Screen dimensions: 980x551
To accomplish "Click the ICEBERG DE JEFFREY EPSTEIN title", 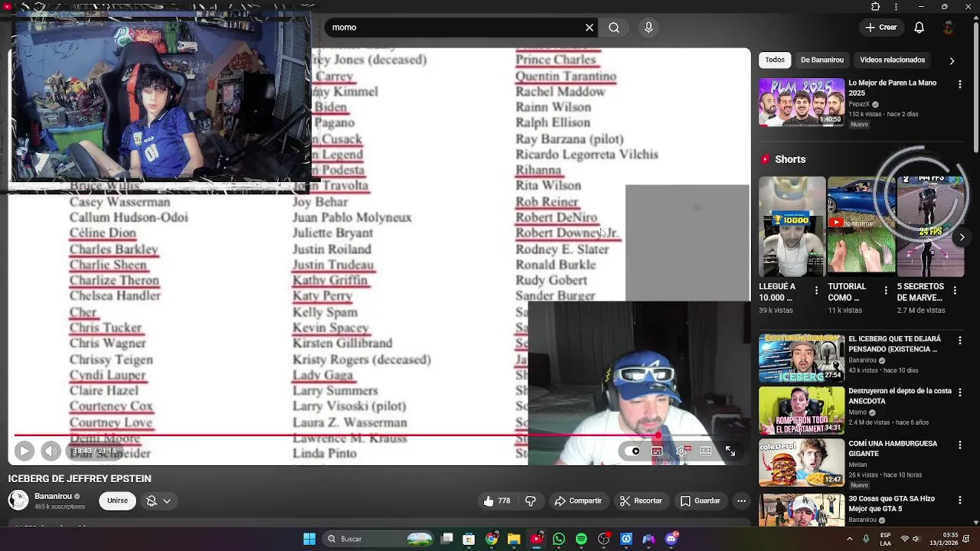I will [80, 479].
